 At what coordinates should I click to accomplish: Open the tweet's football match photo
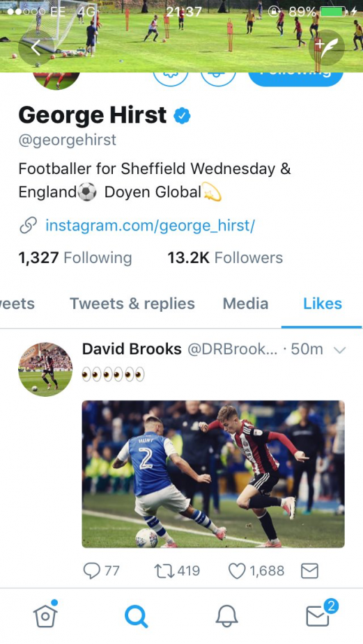tap(213, 474)
